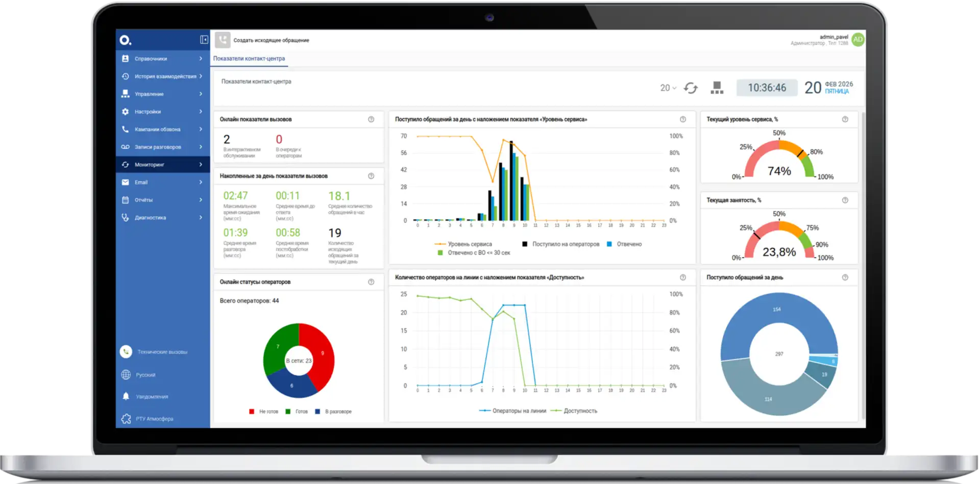Click the outgoing call phone icon

click(x=223, y=40)
